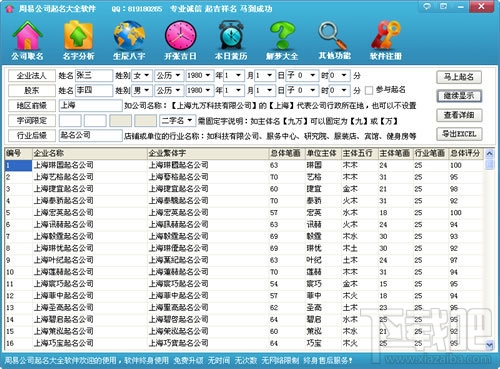This screenshot has height=369, width=500.
Task: Open the 二字名 name length dropdown
Action: pyautogui.click(x=178, y=120)
